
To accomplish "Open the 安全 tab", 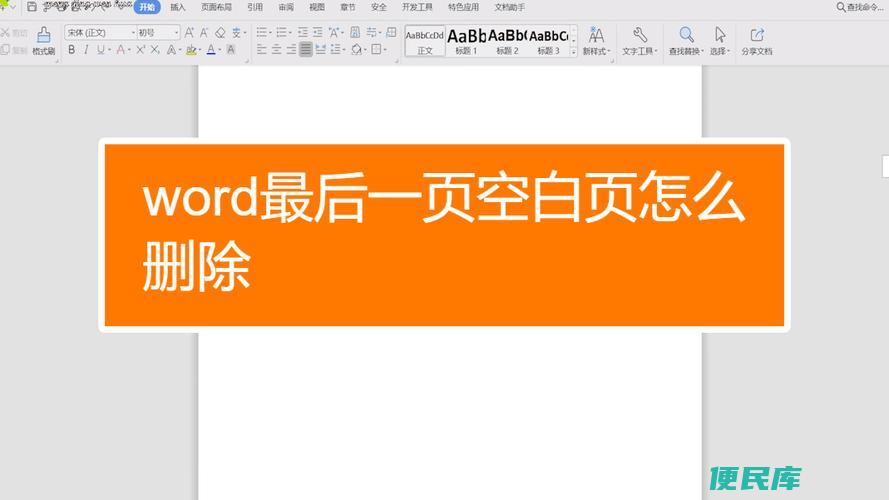I will tap(378, 7).
